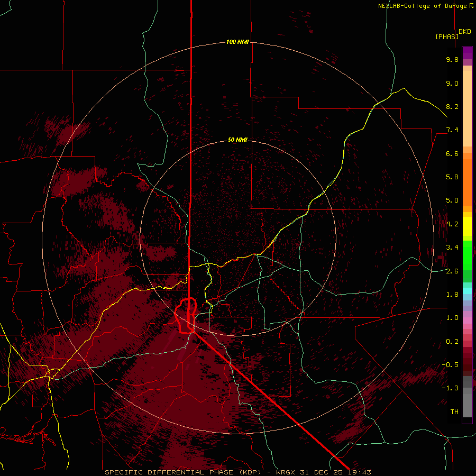Screen dimensions: 476x476
Task: Click the 5.8 value on color scale
Action: coord(452,177)
